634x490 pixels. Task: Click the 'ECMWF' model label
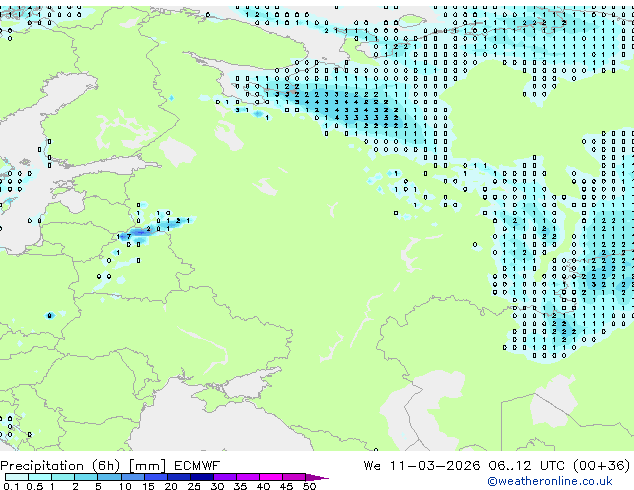tap(197, 466)
